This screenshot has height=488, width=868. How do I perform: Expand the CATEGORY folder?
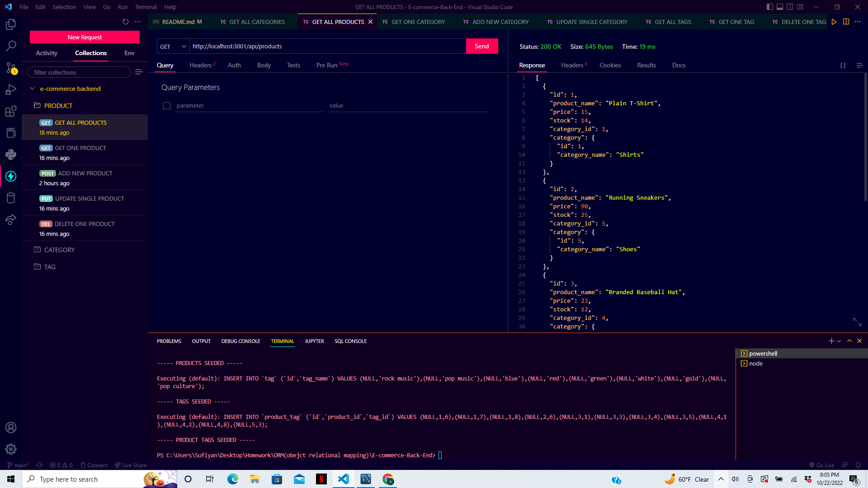click(x=59, y=250)
